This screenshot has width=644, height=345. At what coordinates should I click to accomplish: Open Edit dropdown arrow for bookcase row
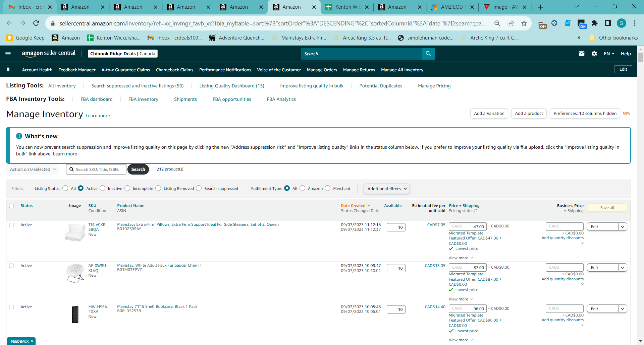pyautogui.click(x=623, y=309)
